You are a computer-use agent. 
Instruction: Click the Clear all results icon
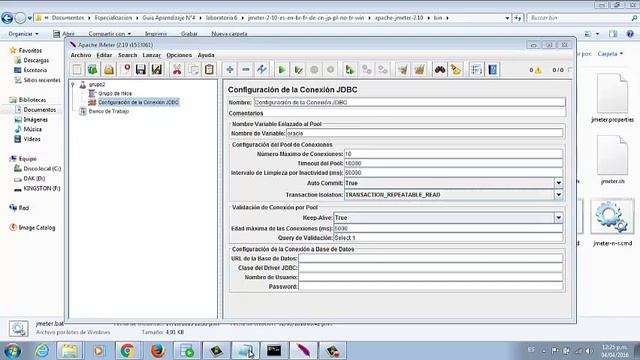(x=419, y=69)
